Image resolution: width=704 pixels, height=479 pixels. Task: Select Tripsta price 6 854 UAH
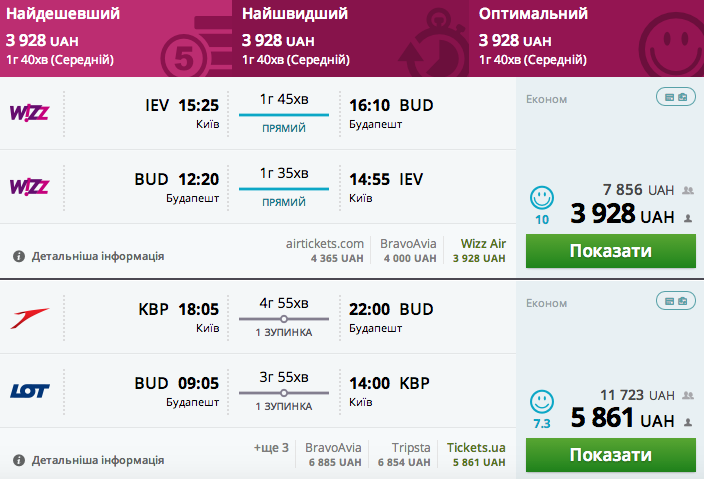click(x=404, y=454)
